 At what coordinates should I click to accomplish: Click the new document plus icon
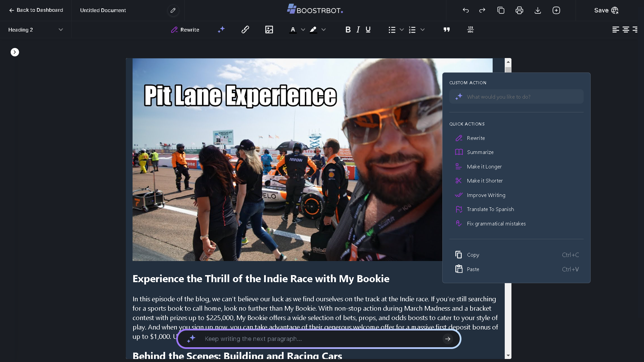tap(556, 10)
